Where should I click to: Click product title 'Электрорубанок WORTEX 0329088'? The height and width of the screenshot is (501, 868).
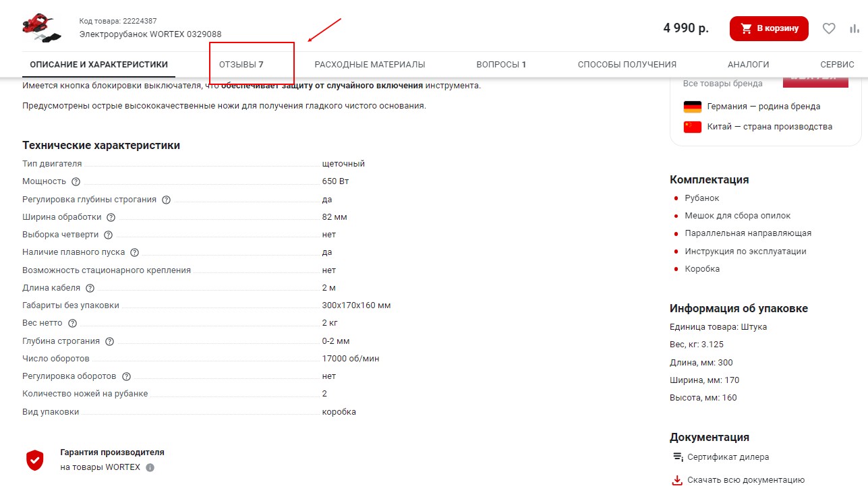(x=150, y=34)
